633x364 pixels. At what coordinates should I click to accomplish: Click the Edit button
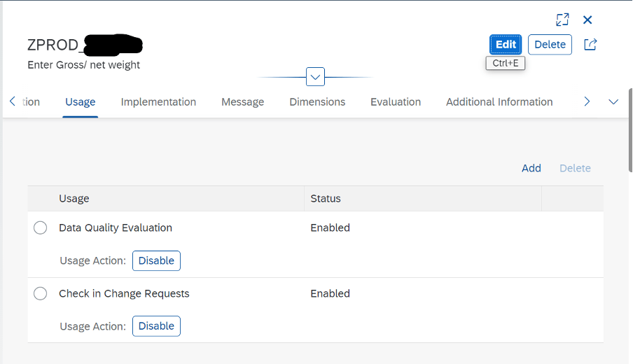point(506,44)
